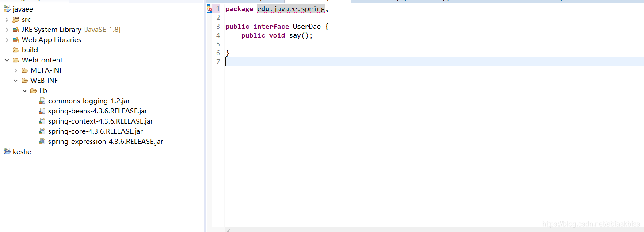
Task: Select the src label
Action: tap(26, 19)
